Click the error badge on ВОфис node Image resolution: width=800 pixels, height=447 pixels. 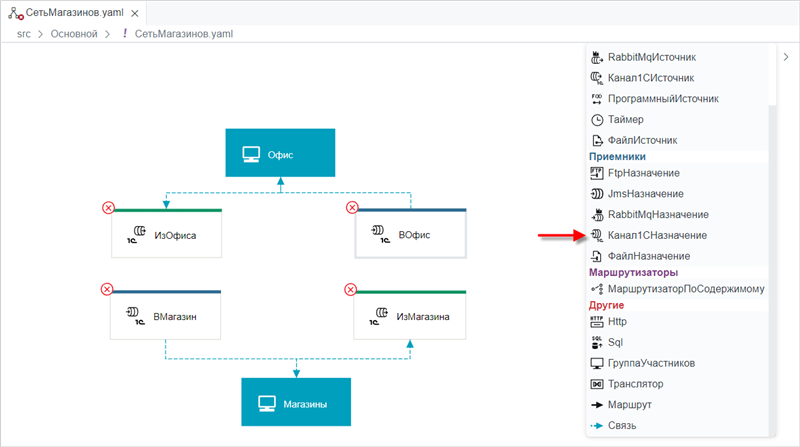pos(352,207)
